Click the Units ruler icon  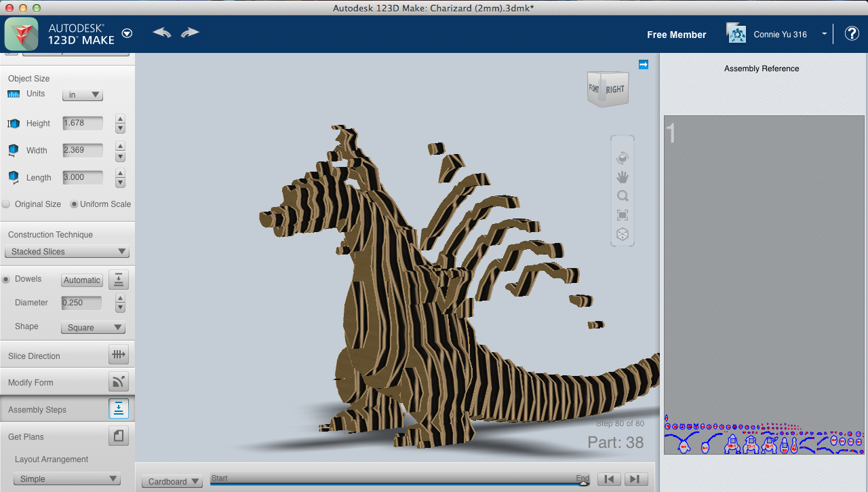[x=14, y=94]
